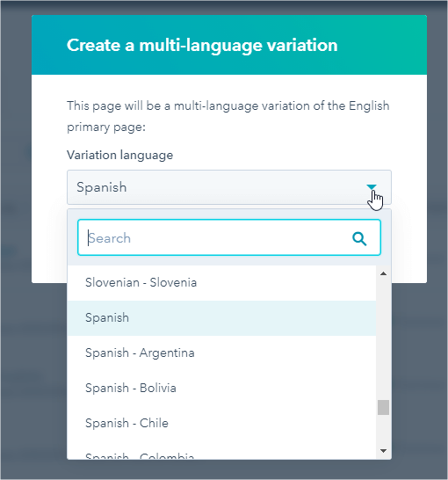The height and width of the screenshot is (480, 448).
Task: Focus the Search input field
Action: point(229,237)
